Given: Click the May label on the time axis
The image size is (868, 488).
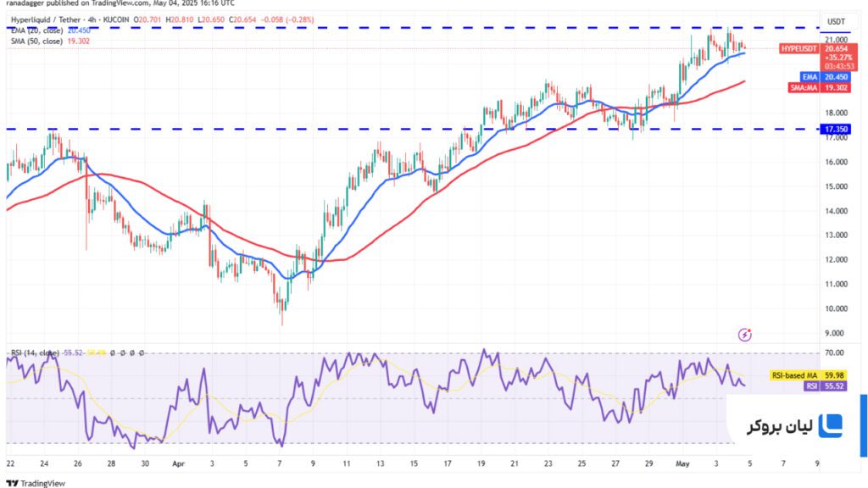Looking at the screenshot, I should pos(682,463).
